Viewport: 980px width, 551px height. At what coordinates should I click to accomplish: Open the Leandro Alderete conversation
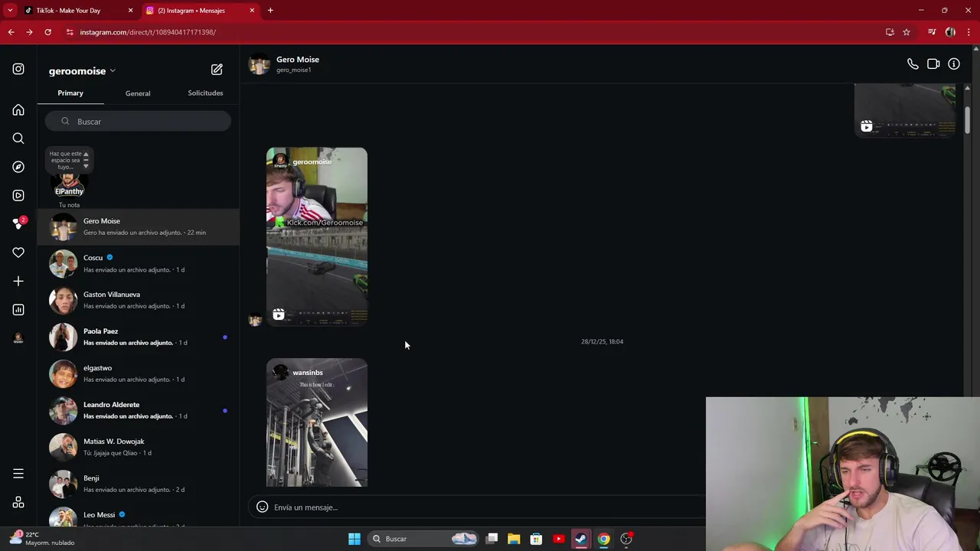[x=138, y=410]
